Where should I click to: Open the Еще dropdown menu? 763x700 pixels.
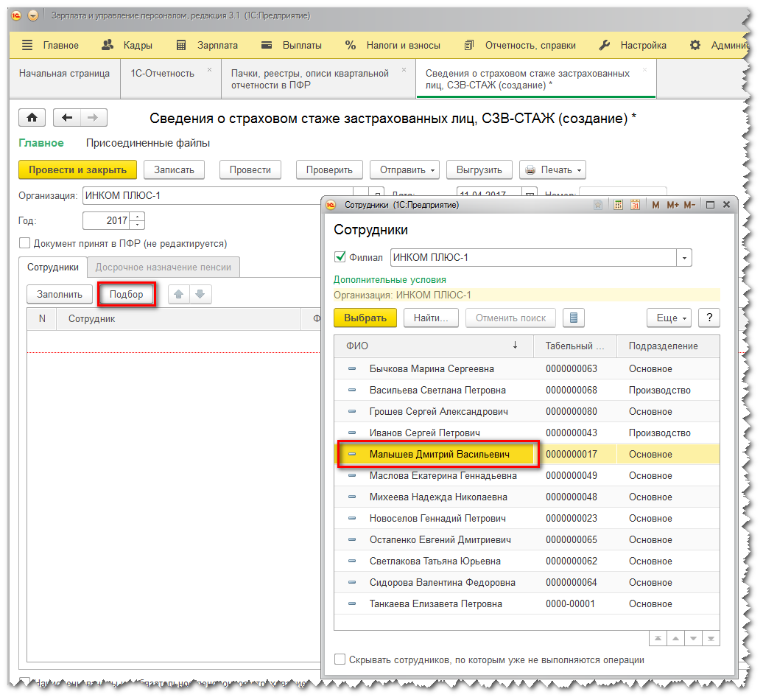tap(669, 318)
